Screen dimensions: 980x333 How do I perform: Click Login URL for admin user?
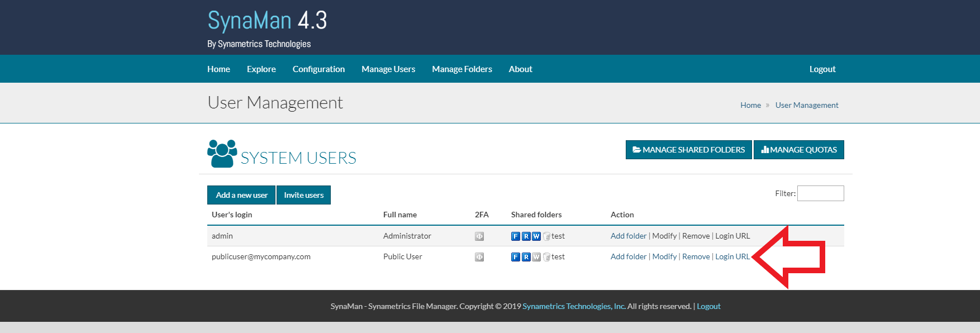tap(732, 236)
